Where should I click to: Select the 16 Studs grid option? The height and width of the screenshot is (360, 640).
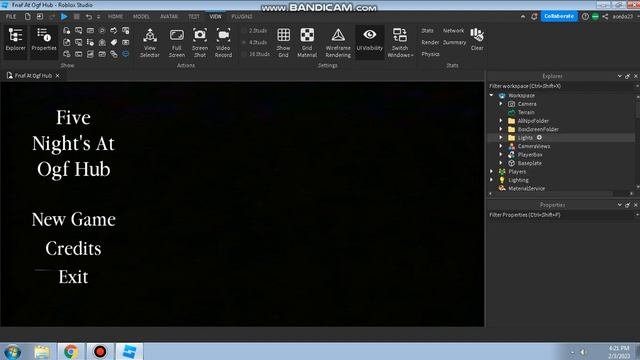256,54
